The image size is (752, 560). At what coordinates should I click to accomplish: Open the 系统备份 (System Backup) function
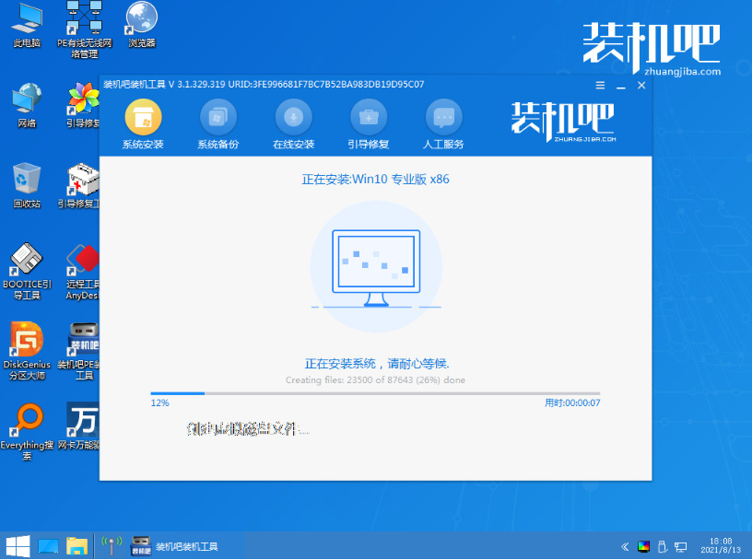(x=217, y=118)
